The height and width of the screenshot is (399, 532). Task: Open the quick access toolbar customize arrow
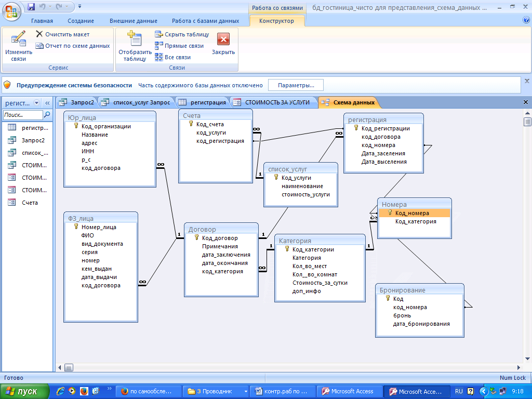click(79, 6)
